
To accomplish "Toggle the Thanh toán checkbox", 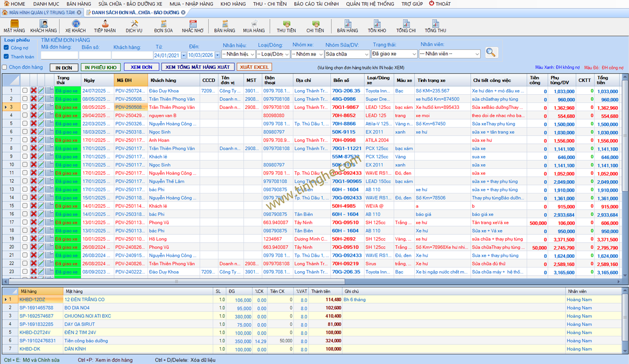I will (x=6, y=57).
